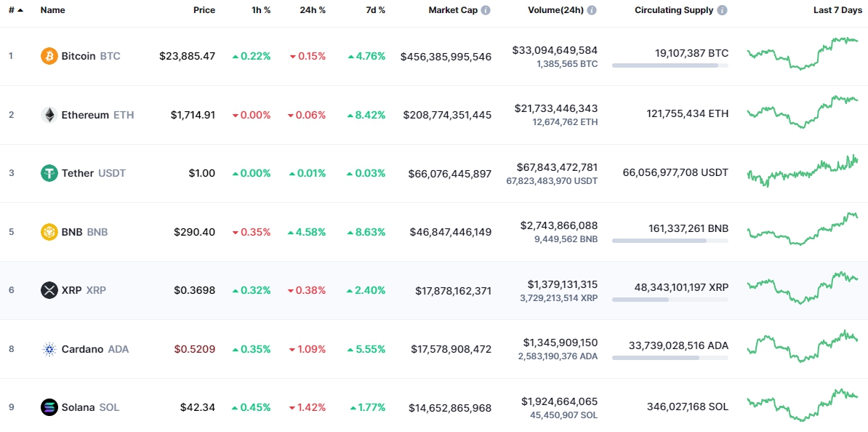
Task: Open Solana's 7-day sparkline chart
Action: [x=802, y=405]
